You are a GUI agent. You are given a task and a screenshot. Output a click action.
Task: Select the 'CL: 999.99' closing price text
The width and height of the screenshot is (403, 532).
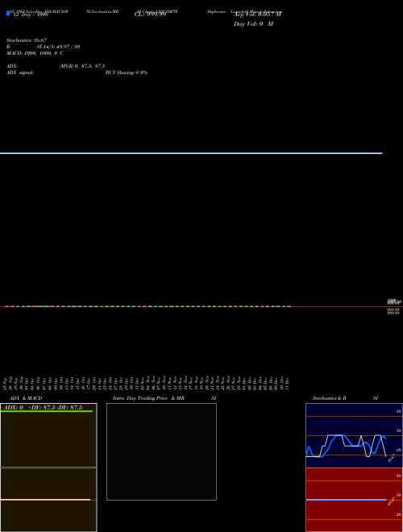[150, 15]
